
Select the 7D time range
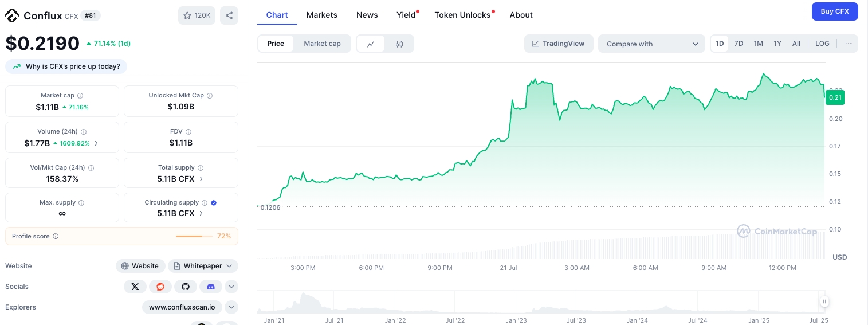click(x=739, y=44)
